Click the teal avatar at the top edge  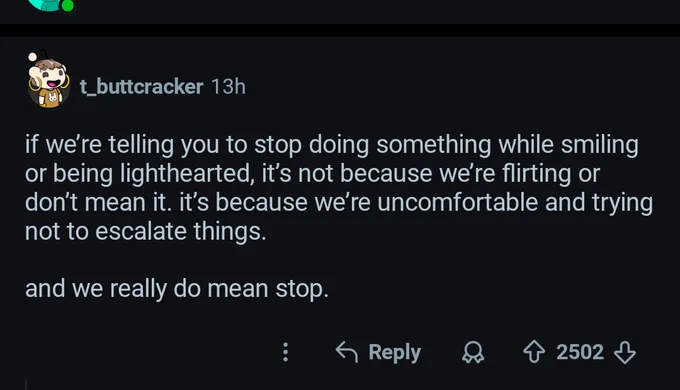tap(47, 5)
